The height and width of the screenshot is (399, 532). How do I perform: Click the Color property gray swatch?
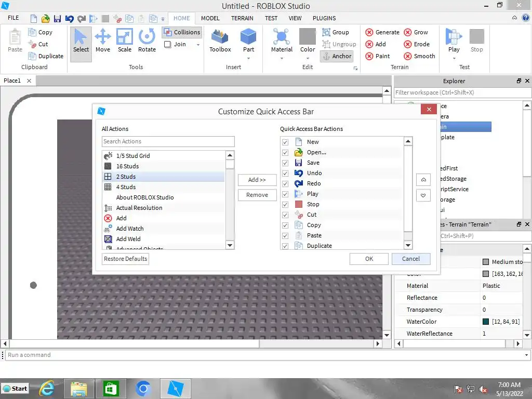[486, 274]
